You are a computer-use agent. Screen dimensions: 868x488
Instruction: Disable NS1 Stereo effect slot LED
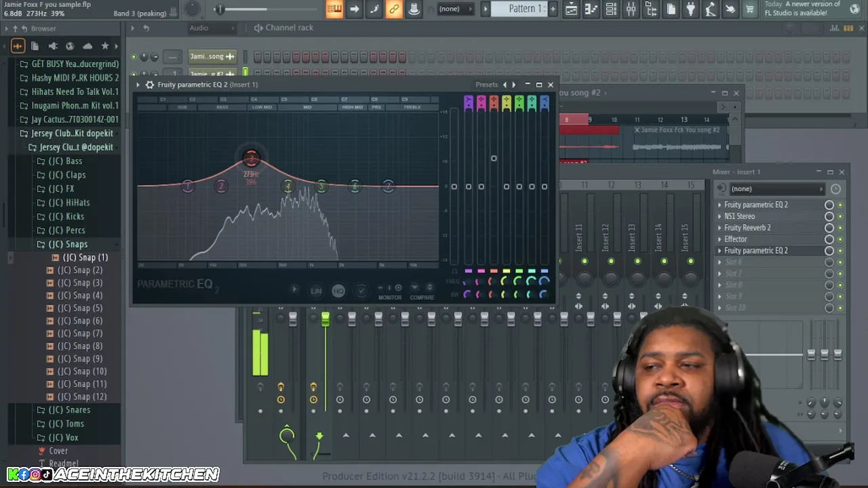click(x=840, y=216)
